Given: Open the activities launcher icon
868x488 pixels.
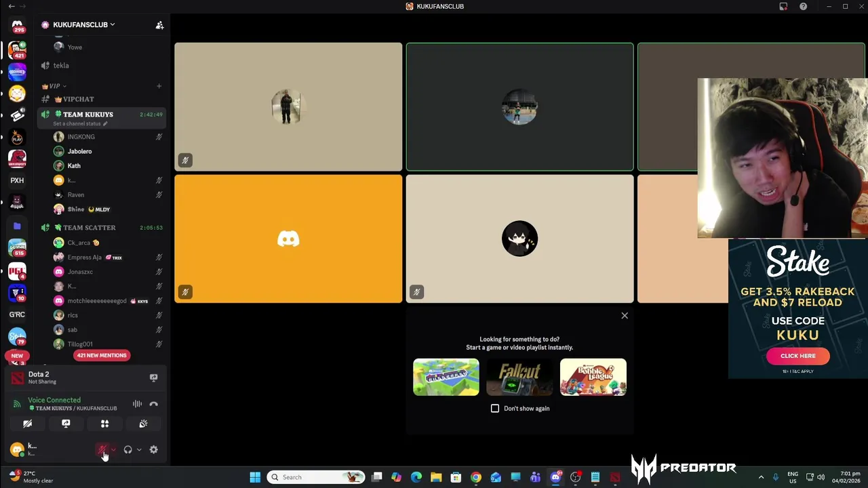Looking at the screenshot, I should coord(104,424).
